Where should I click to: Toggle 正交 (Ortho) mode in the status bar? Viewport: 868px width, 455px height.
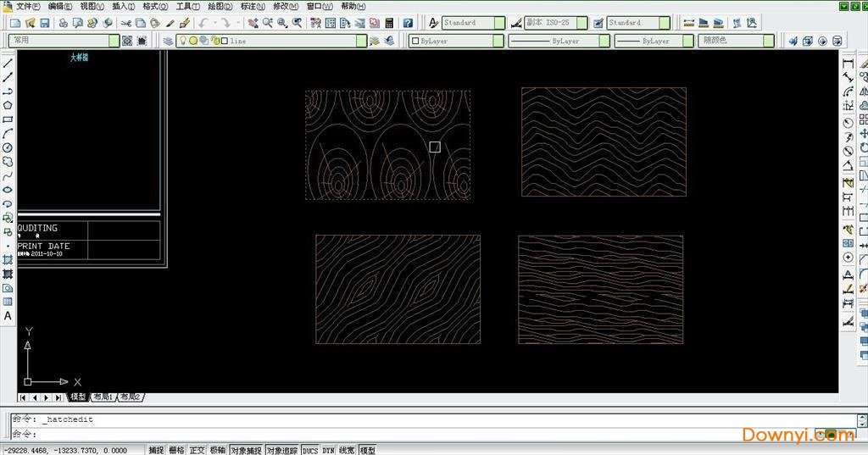coord(197,451)
